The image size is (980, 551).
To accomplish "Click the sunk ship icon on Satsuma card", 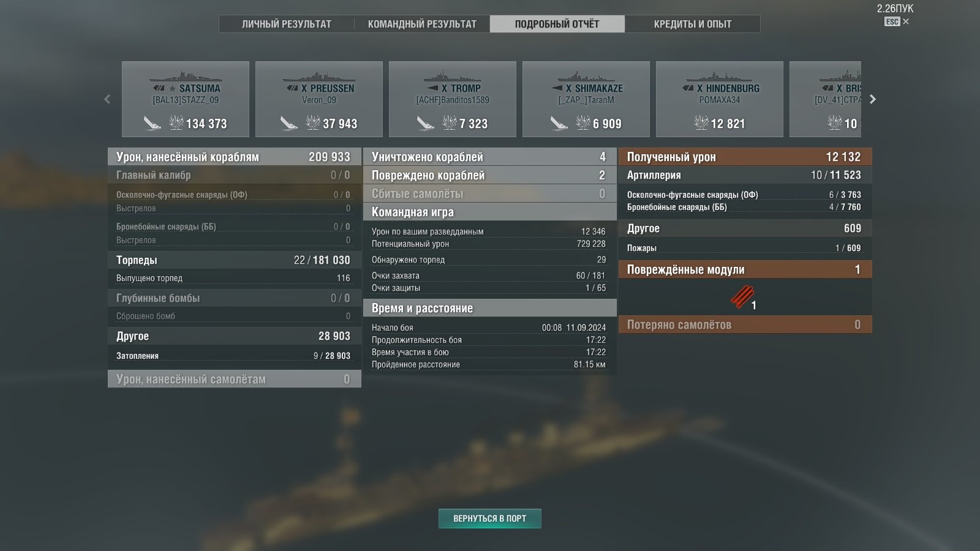I will click(x=153, y=123).
